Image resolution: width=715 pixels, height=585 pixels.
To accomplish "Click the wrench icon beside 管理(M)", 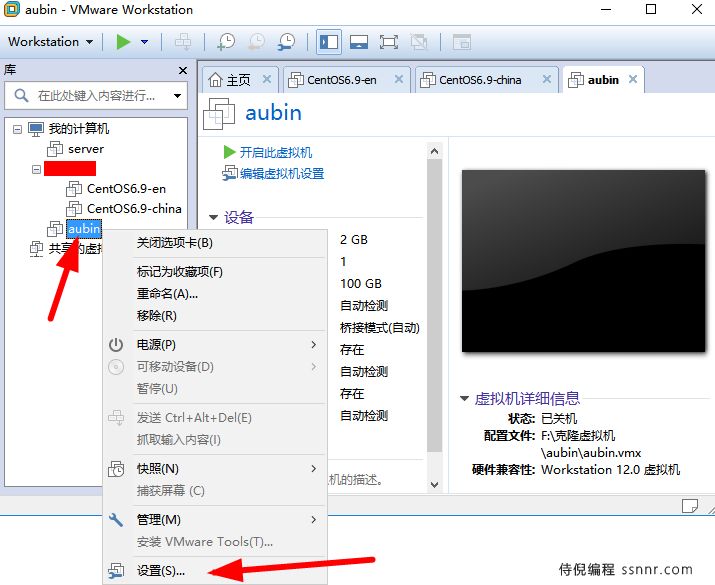I will coord(116,520).
